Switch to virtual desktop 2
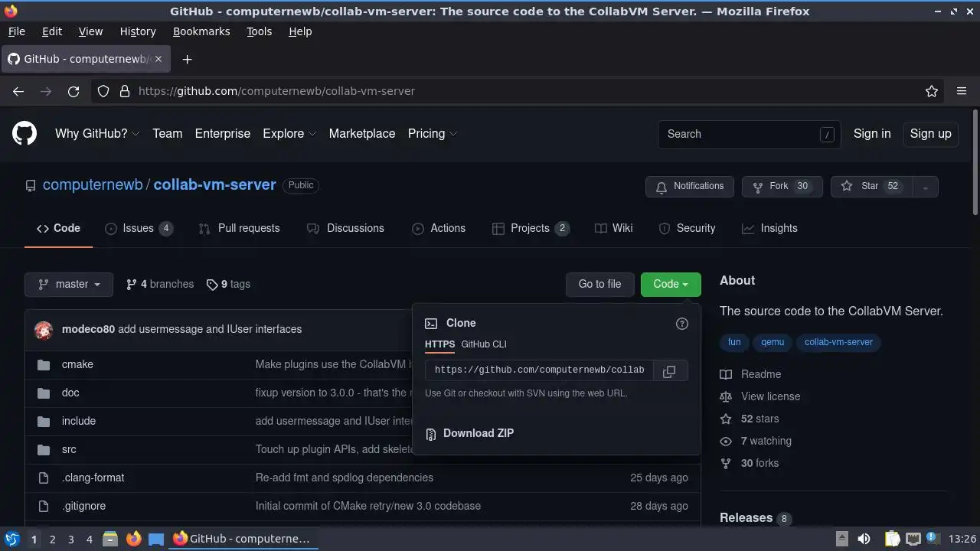This screenshot has height=551, width=980. coord(52,539)
